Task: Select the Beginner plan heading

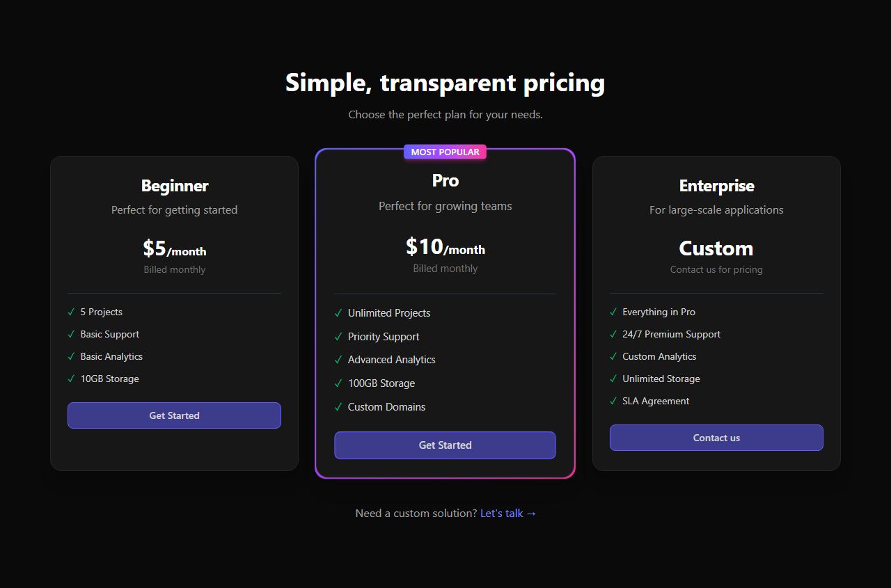Action: pos(175,186)
